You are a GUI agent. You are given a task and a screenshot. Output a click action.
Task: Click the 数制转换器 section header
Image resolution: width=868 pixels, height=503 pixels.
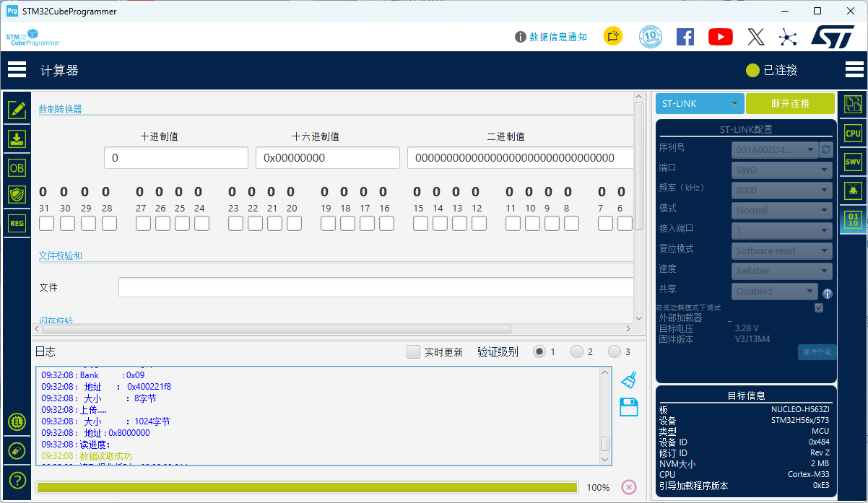coord(61,109)
